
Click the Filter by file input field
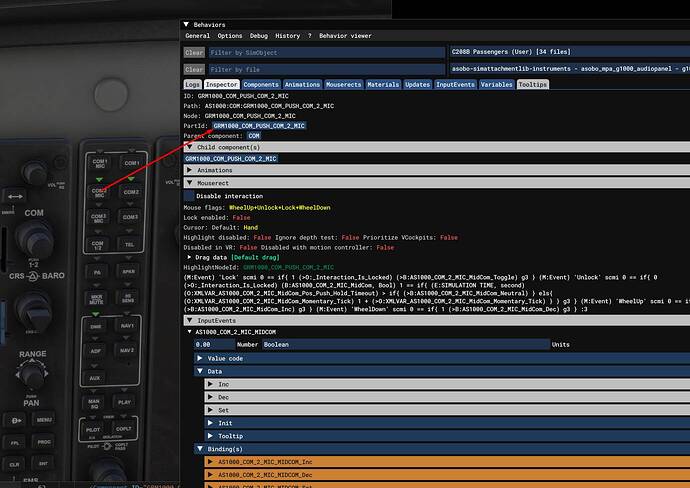click(x=326, y=70)
